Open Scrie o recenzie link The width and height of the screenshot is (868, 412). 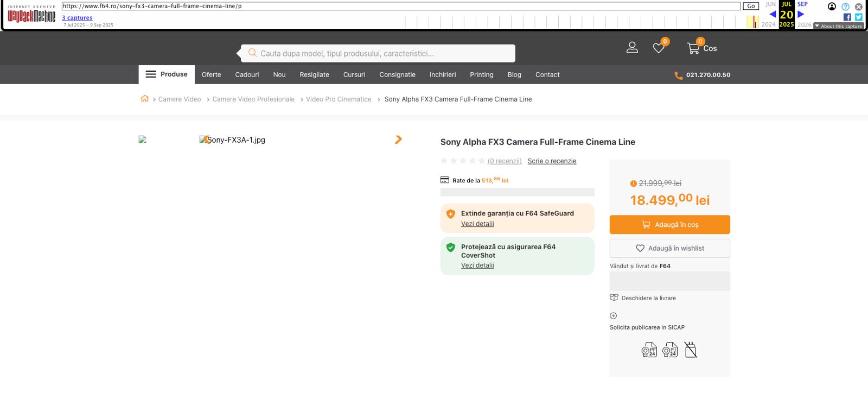(552, 161)
